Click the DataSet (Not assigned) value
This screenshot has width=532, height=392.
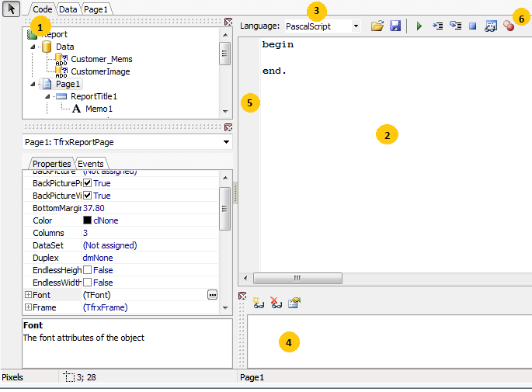110,245
